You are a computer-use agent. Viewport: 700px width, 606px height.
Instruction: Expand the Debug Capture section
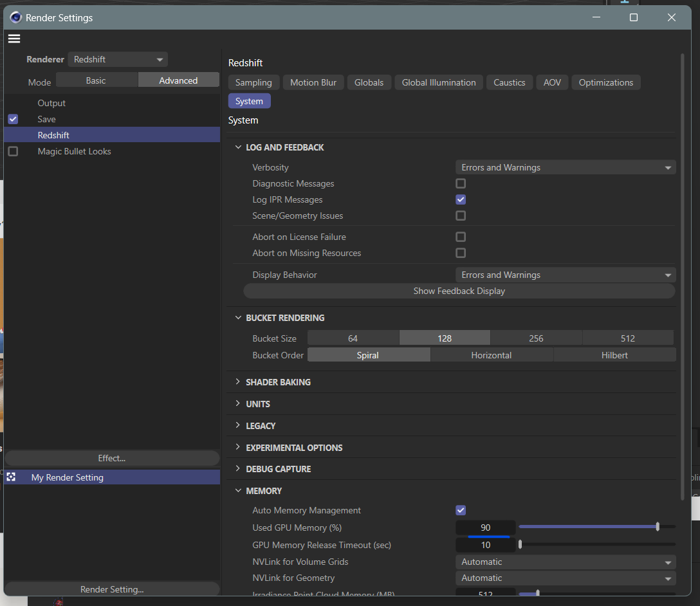(238, 468)
